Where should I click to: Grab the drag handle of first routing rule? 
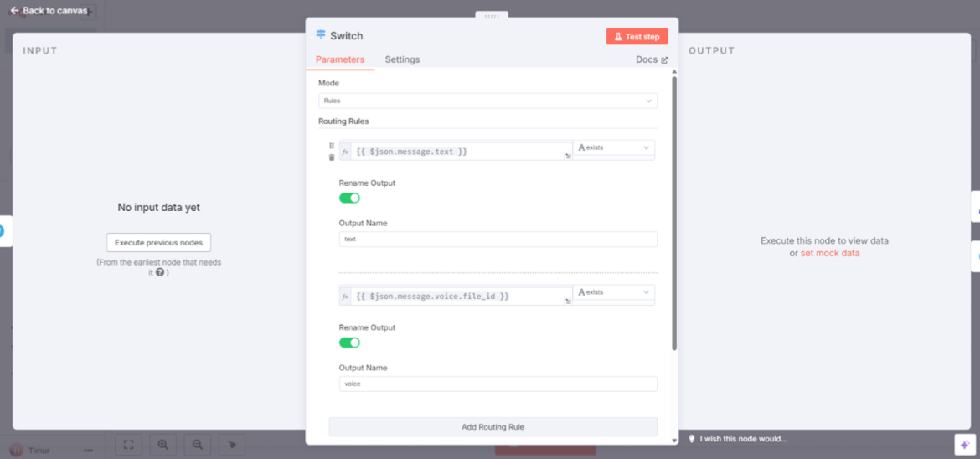(332, 146)
